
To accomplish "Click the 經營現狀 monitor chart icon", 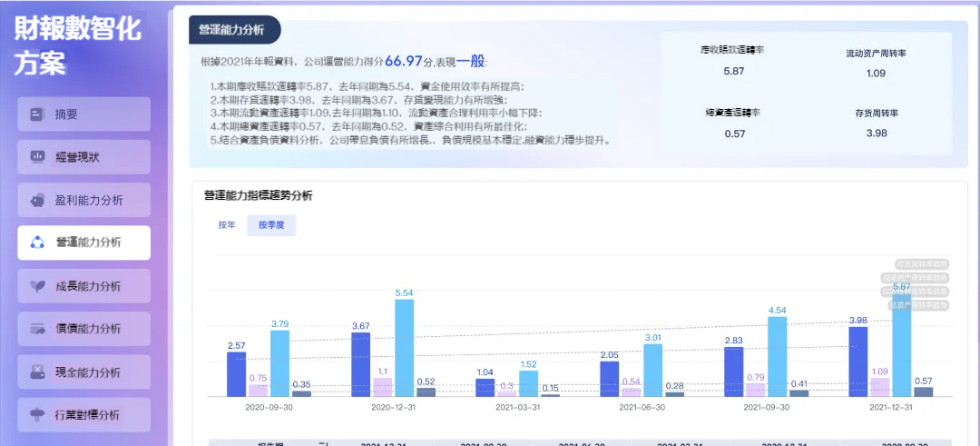I will [37, 157].
